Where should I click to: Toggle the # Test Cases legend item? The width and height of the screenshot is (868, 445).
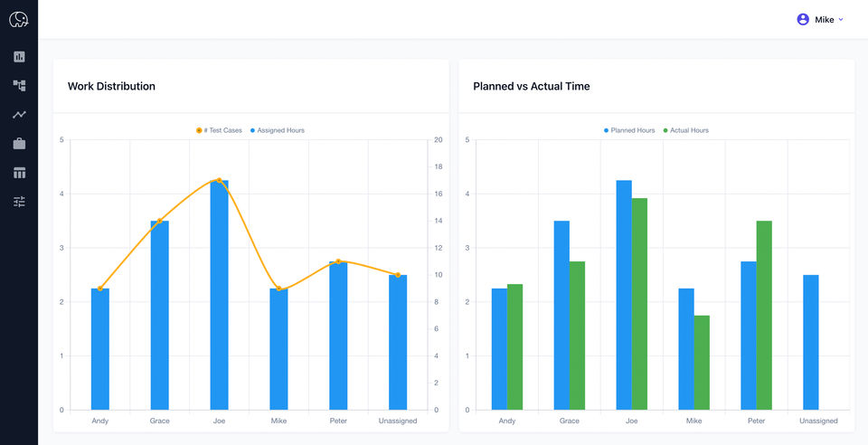pyautogui.click(x=219, y=130)
